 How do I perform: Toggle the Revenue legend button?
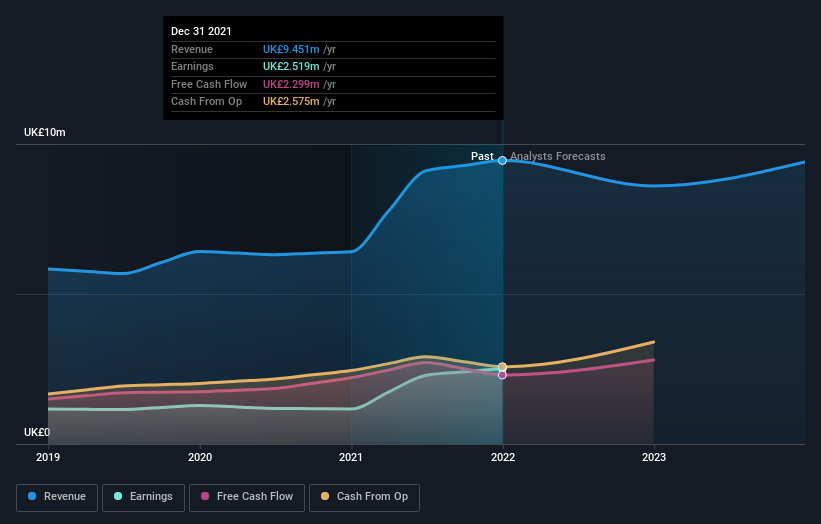57,497
